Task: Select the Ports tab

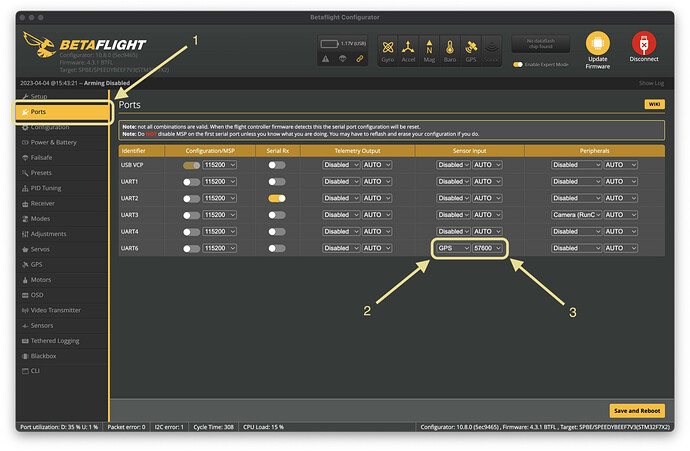Action: (62, 112)
